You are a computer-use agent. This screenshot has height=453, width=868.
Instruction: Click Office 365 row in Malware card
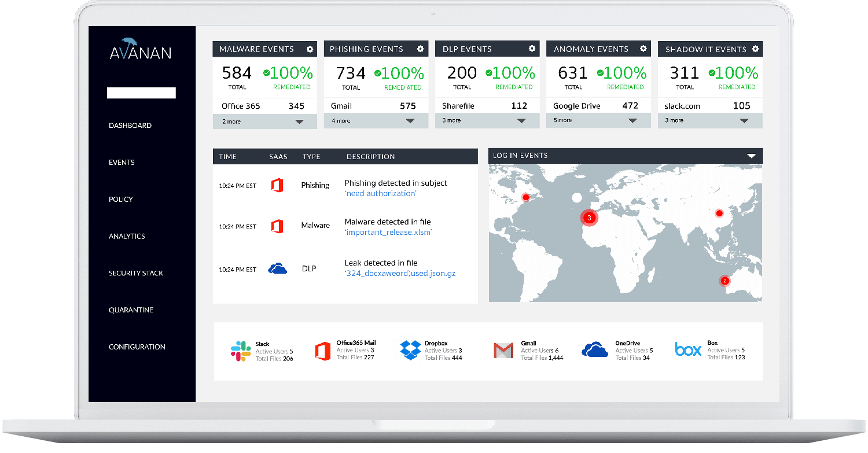pos(265,106)
